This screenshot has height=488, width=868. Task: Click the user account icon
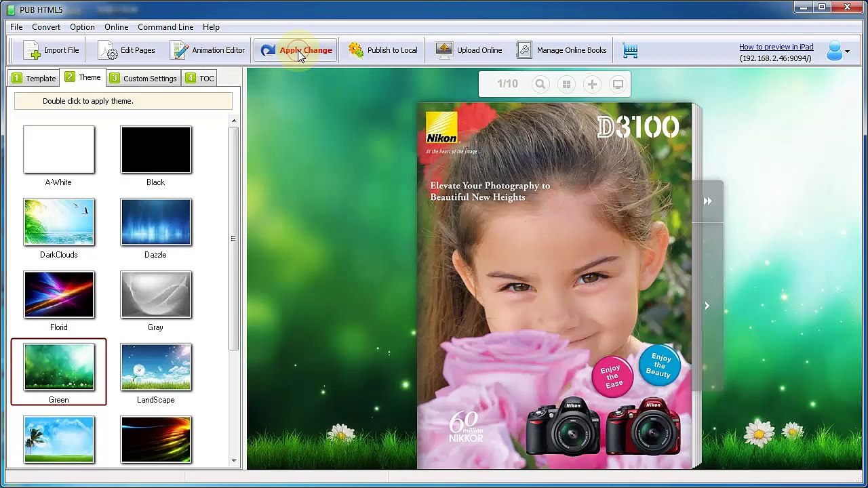834,51
